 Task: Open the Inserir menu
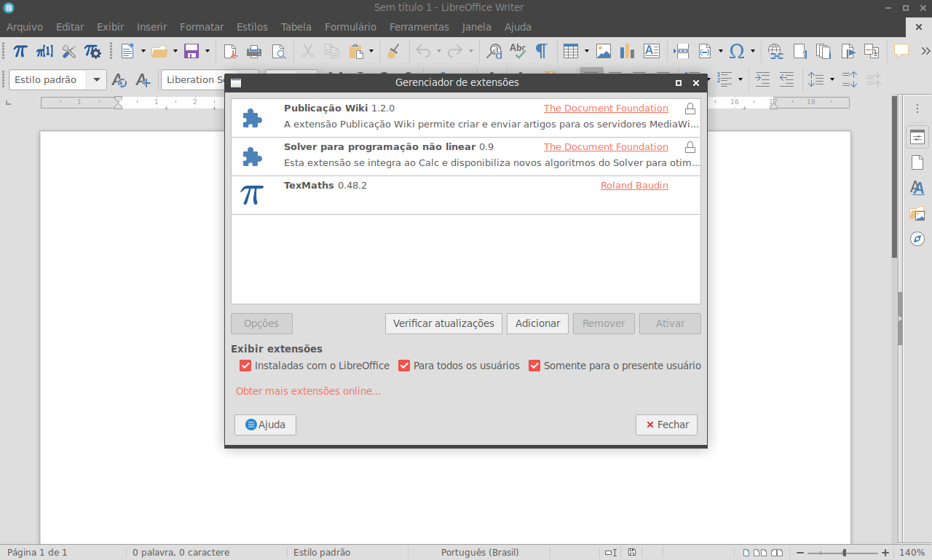coord(152,27)
